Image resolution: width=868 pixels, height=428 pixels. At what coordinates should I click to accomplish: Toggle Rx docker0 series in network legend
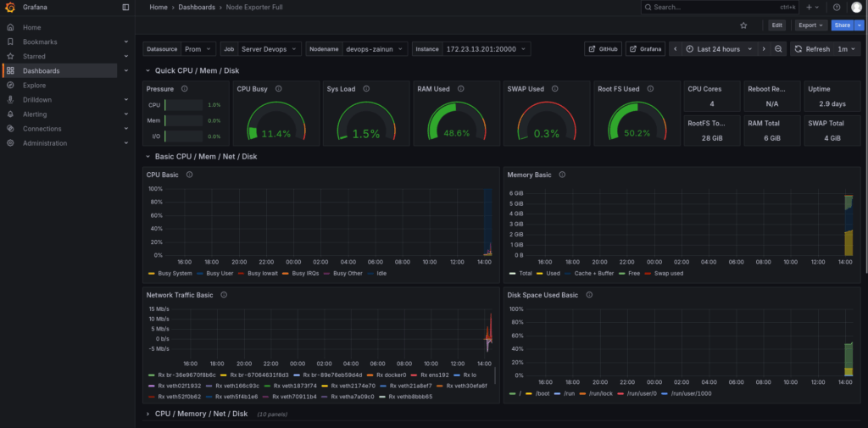(x=392, y=374)
